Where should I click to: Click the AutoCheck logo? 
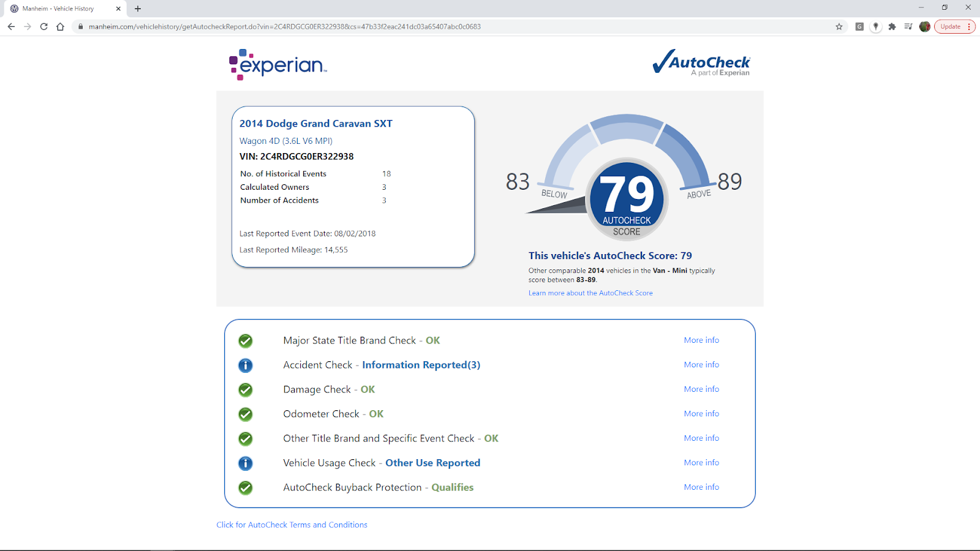point(701,62)
